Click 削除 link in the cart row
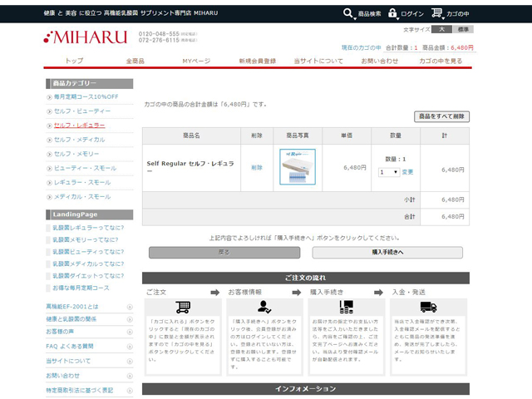The width and height of the screenshot is (532, 399). click(257, 168)
